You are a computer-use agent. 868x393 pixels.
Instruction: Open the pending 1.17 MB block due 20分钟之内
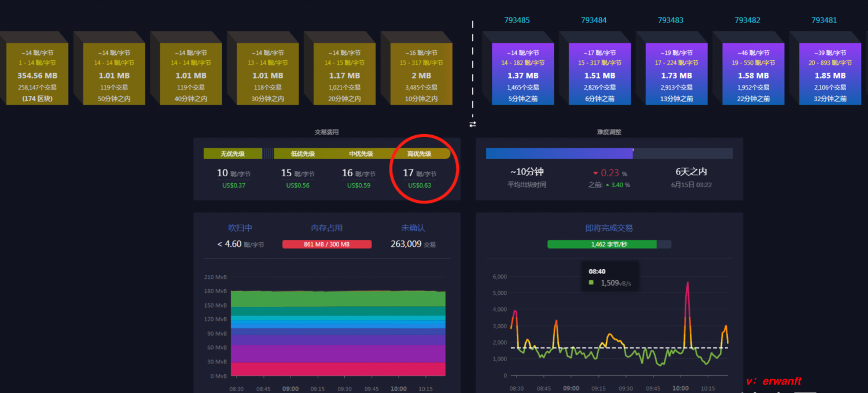click(x=344, y=74)
